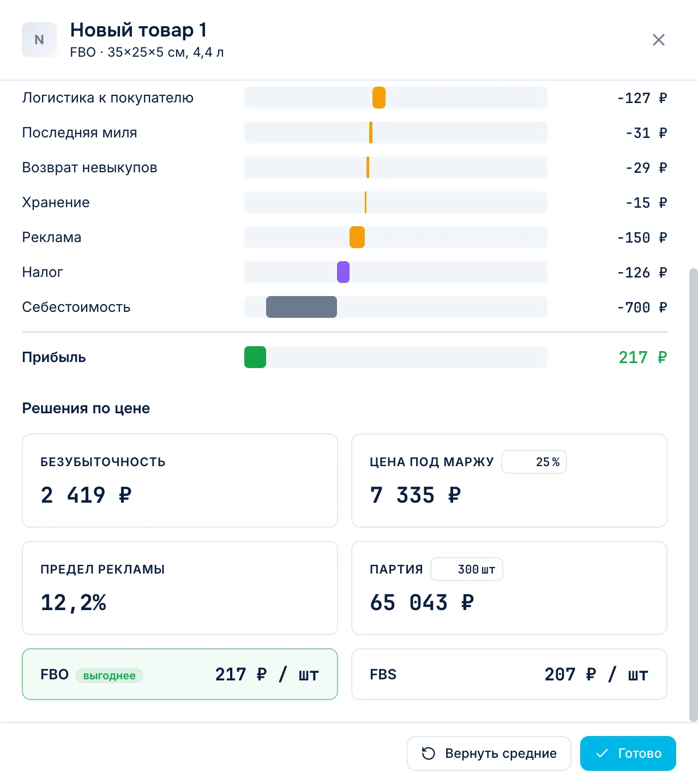This screenshot has height=784, width=698.
Task: Select the FBO выгоднее card
Action: [180, 674]
